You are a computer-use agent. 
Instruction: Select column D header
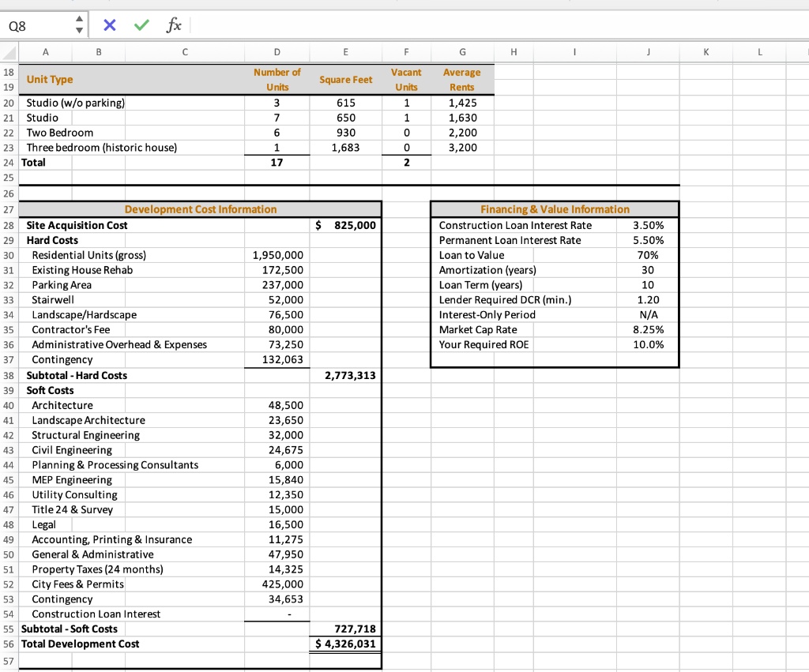277,52
